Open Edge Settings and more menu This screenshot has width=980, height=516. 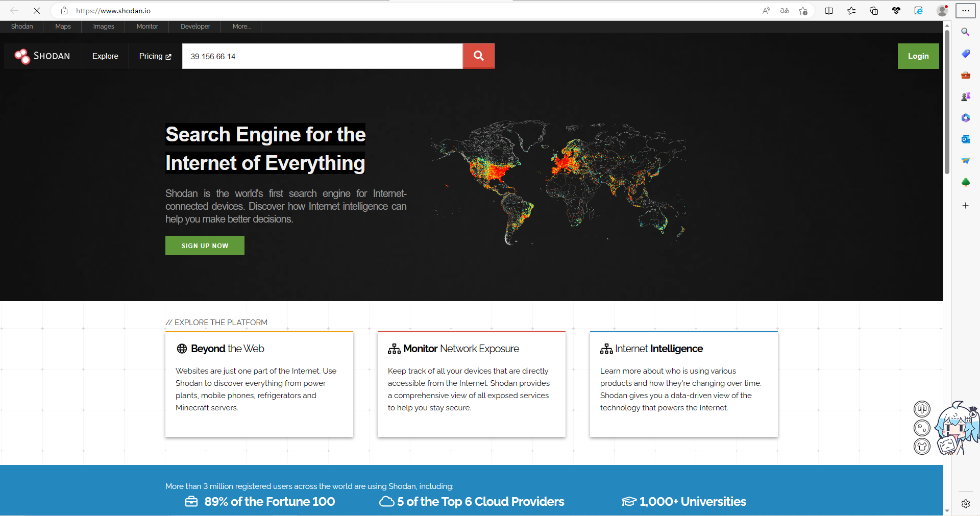pos(966,11)
